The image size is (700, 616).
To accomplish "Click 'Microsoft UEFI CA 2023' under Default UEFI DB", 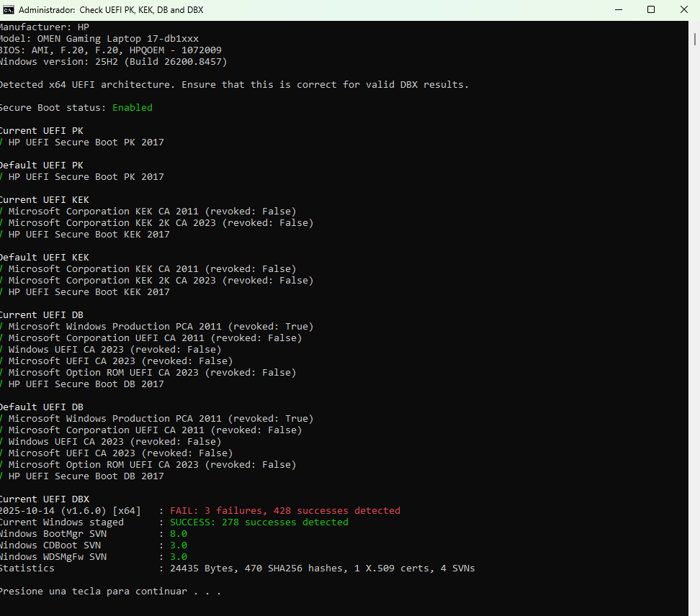I will tap(71, 453).
